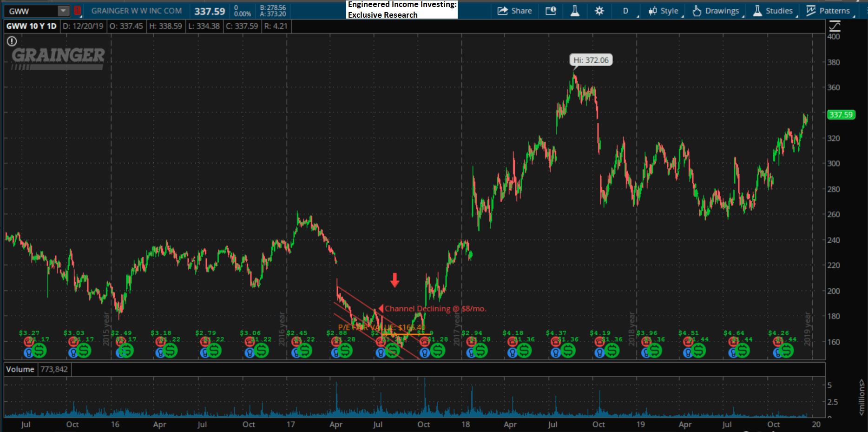Open the Drawings menu
The image size is (868, 432).
[721, 10]
